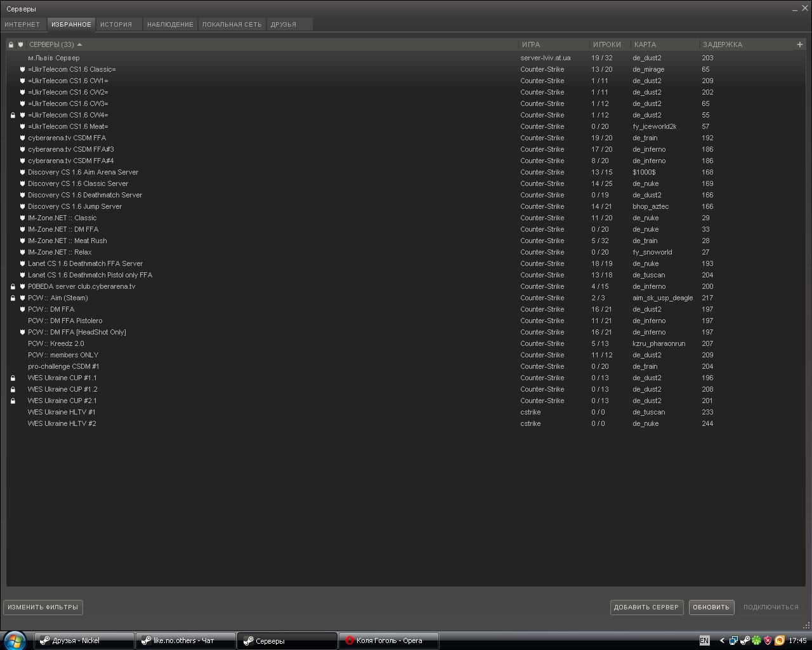Click the lock icon beside WES Ukraine CUP #2.1
This screenshot has width=812, height=650.
click(x=13, y=401)
